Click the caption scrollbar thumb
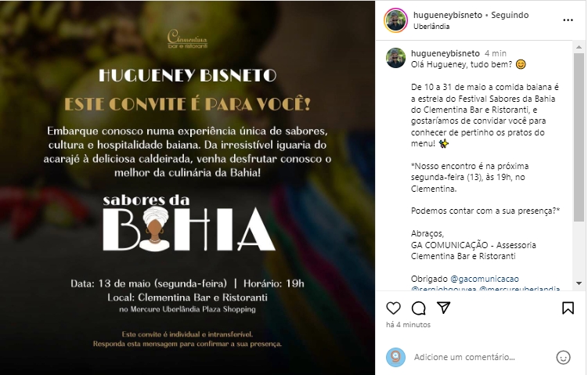The image size is (588, 375). (579, 137)
